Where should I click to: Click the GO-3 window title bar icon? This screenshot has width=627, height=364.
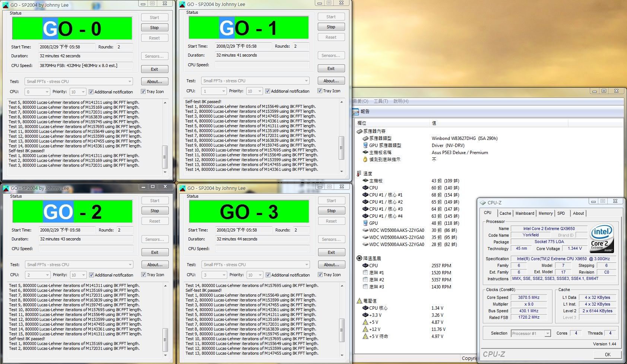(183, 188)
